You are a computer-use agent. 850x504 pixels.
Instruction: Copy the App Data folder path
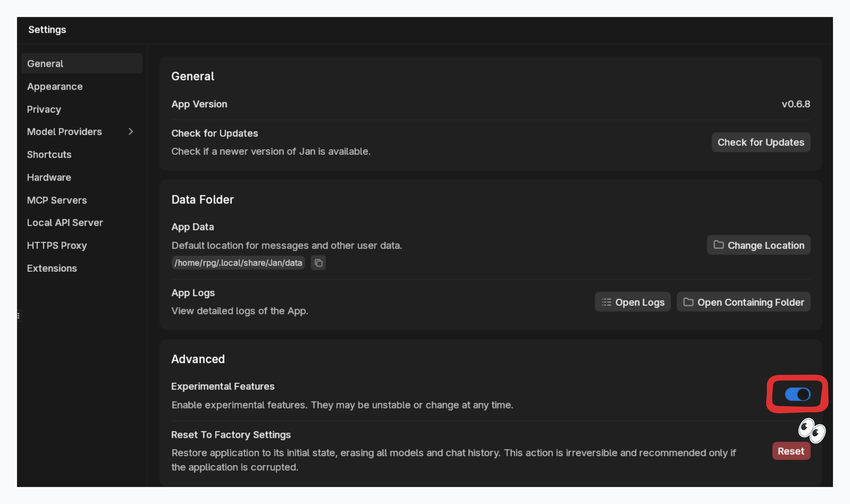[x=318, y=263]
